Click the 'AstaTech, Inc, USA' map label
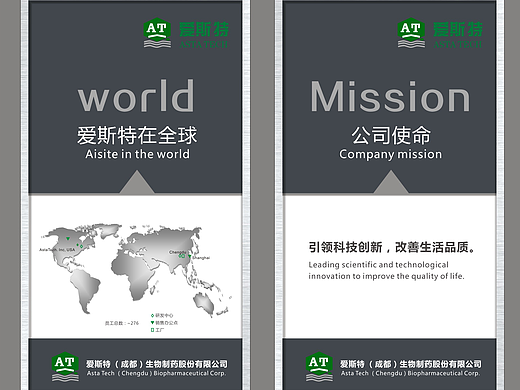520x390 pixels. tap(57, 250)
